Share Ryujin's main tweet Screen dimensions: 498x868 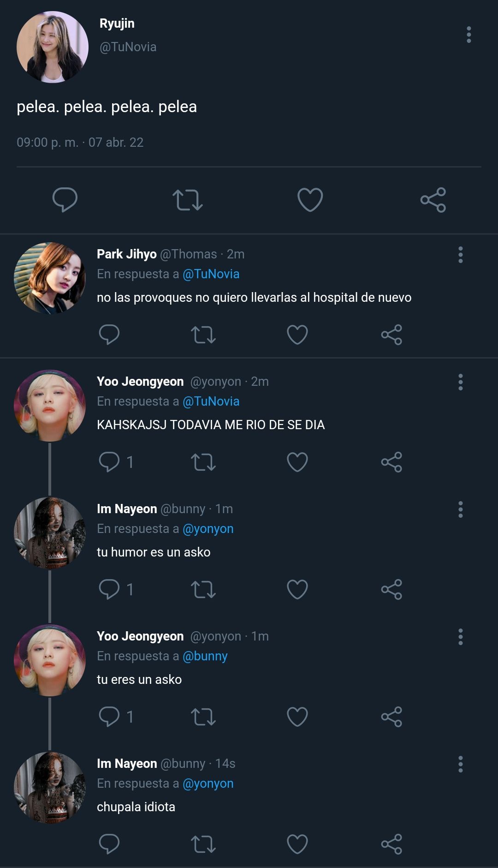(x=433, y=200)
